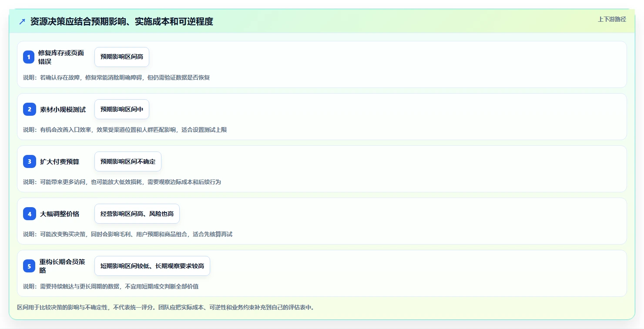This screenshot has height=329, width=644.
Task: Select number badge 1 for 修复库存或页面错误
Action: [x=29, y=57]
